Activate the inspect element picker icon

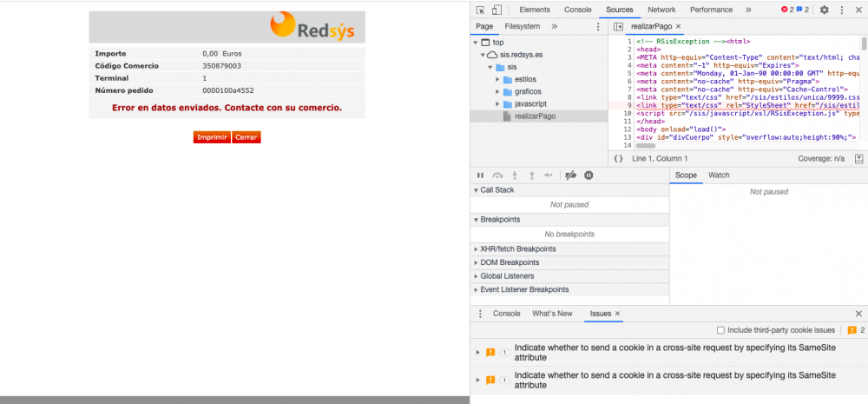coord(480,10)
